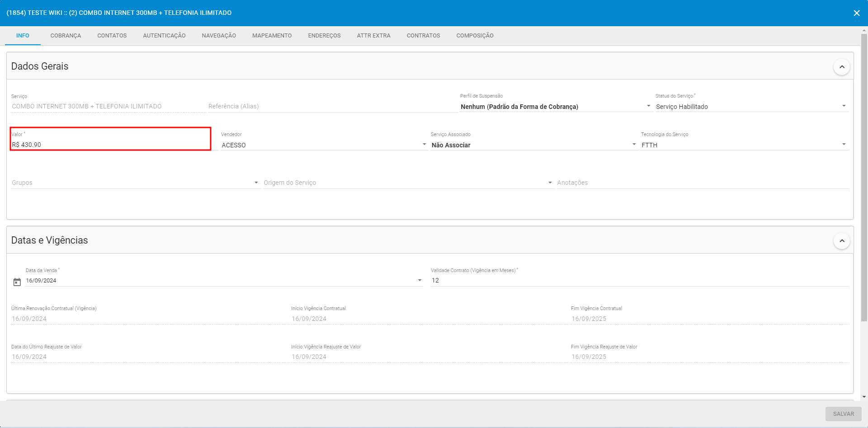
Task: Click Data do Último Reajuste de Valor date
Action: [x=149, y=357]
